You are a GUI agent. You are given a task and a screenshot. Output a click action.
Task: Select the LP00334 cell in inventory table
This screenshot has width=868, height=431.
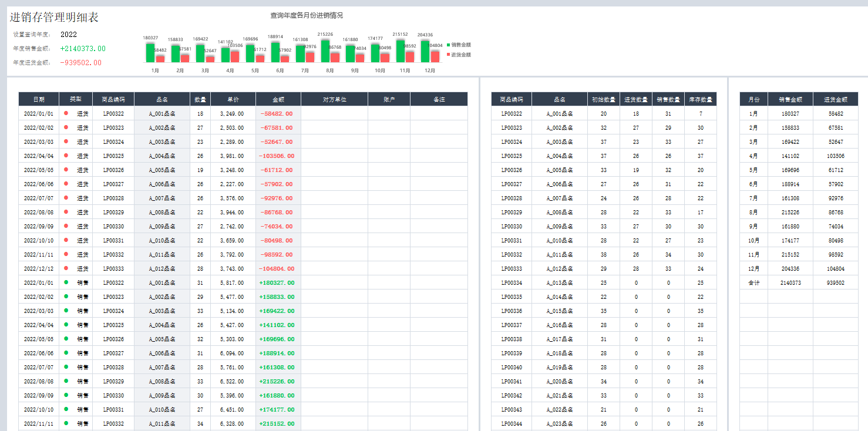tap(512, 282)
